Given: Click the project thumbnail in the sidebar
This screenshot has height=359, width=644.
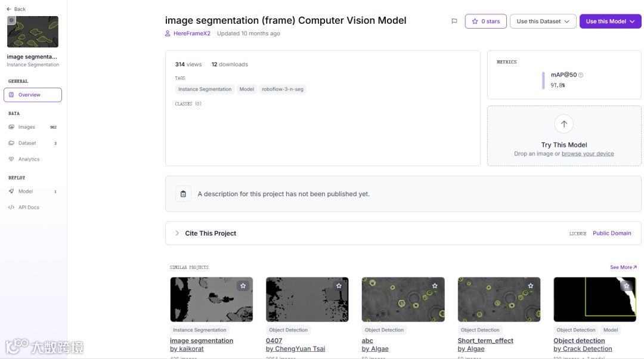Looking at the screenshot, I should click(33, 32).
